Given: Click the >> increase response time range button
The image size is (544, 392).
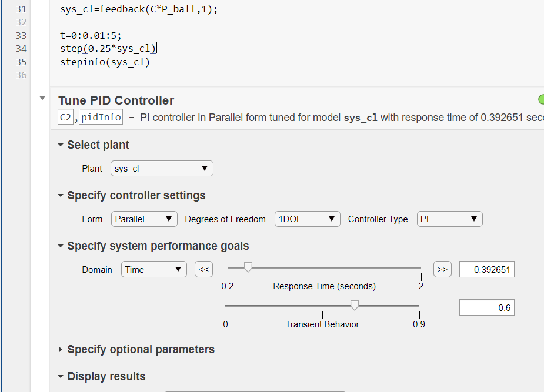Looking at the screenshot, I should [442, 269].
